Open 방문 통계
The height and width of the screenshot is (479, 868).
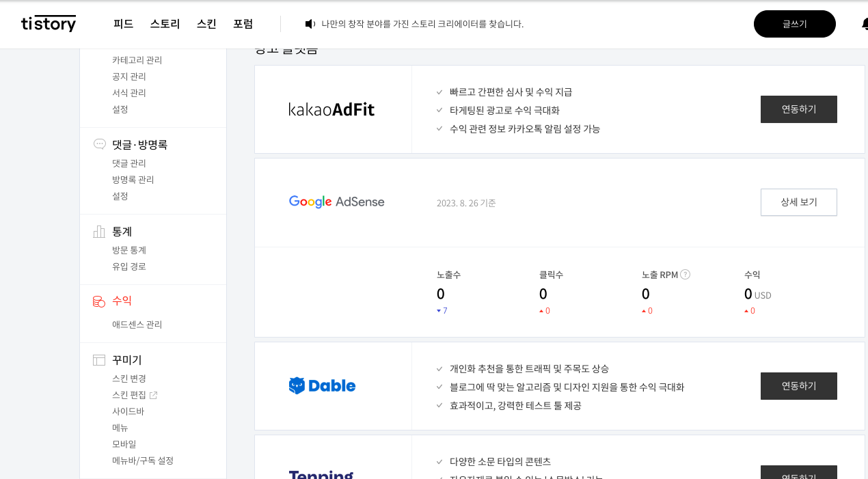[129, 250]
